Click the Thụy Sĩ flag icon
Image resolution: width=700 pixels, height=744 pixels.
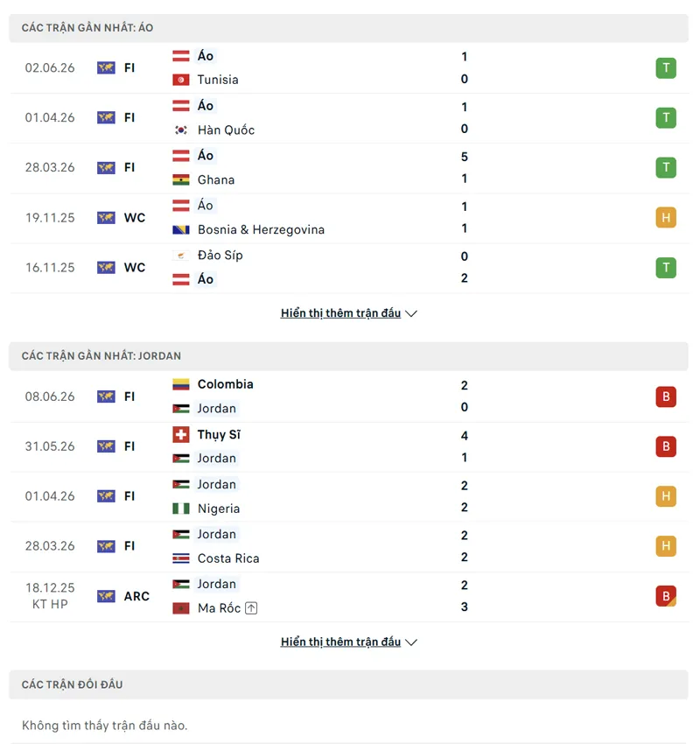(181, 434)
